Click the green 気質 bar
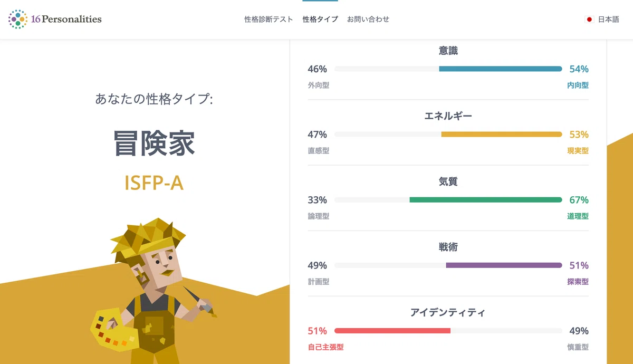 tap(486, 199)
